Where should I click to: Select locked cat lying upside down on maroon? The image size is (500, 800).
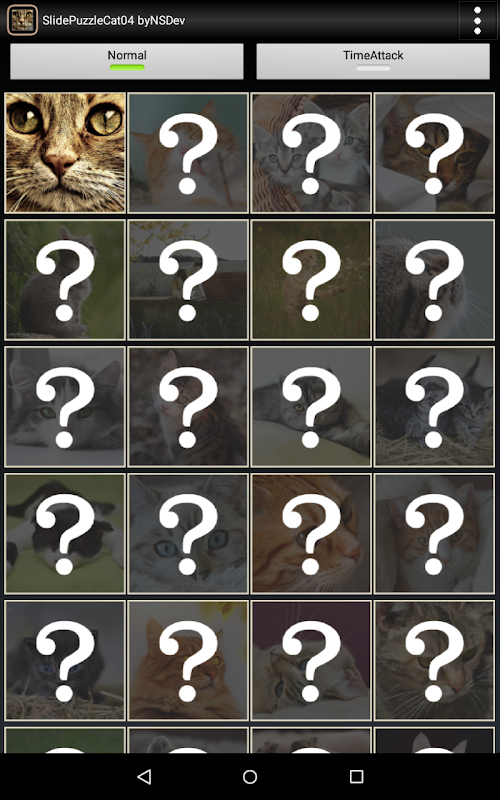(311, 661)
